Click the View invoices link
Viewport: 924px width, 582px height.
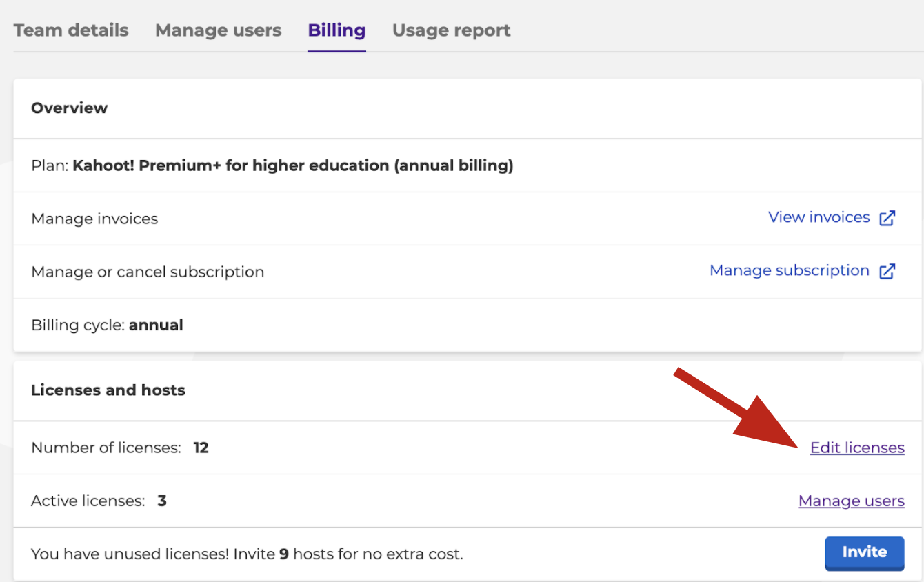click(x=819, y=217)
